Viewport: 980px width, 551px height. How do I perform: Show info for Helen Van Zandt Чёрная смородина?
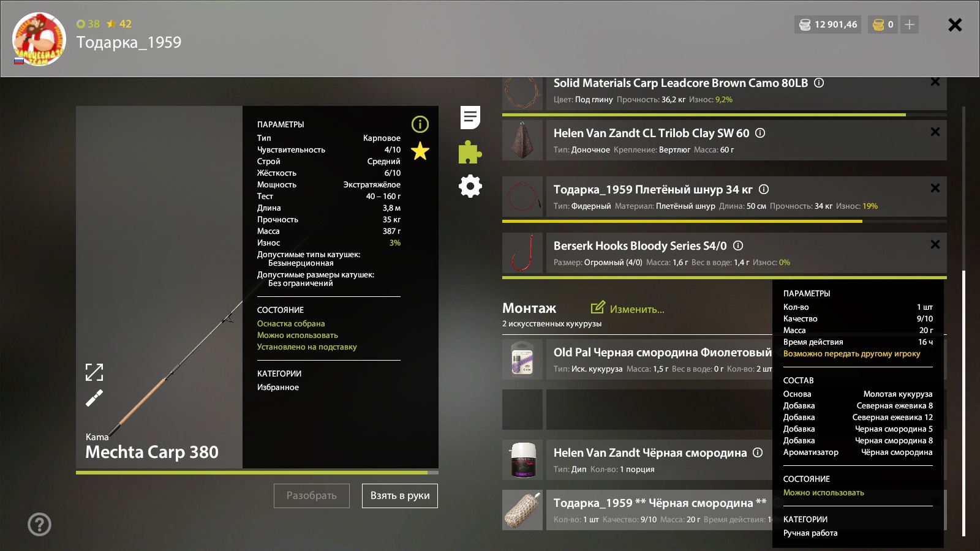758,452
